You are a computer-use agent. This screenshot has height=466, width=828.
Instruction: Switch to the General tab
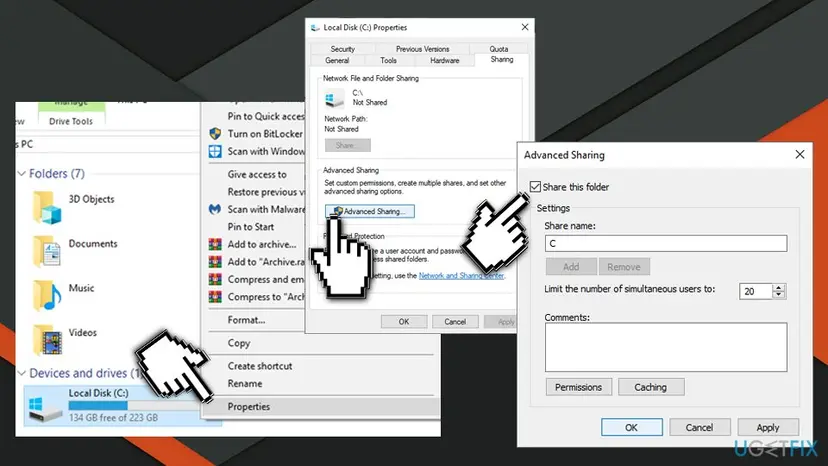337,60
